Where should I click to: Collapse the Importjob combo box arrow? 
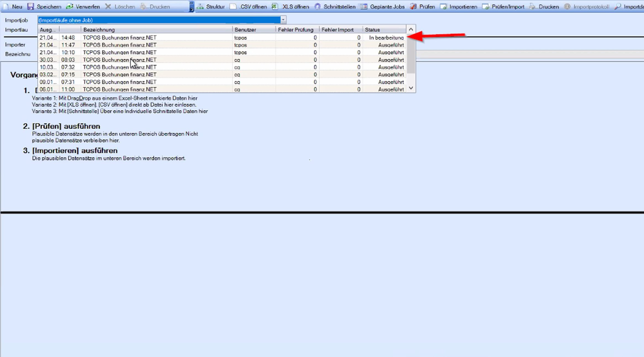coord(283,20)
